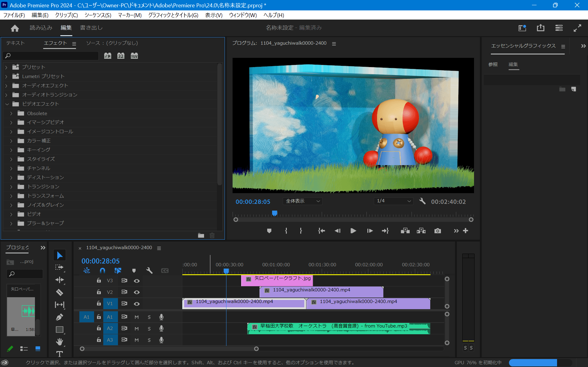Toggle timeline snapping magnet icon

102,271
